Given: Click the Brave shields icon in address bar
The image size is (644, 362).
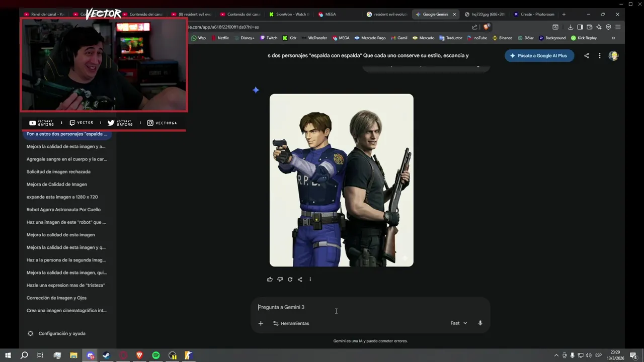Looking at the screenshot, I should (486, 27).
